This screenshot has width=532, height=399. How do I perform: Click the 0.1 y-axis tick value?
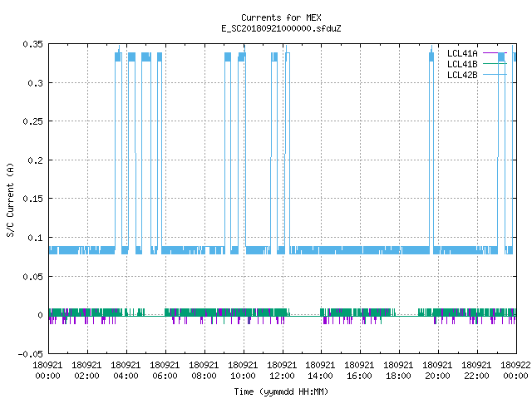(35, 238)
